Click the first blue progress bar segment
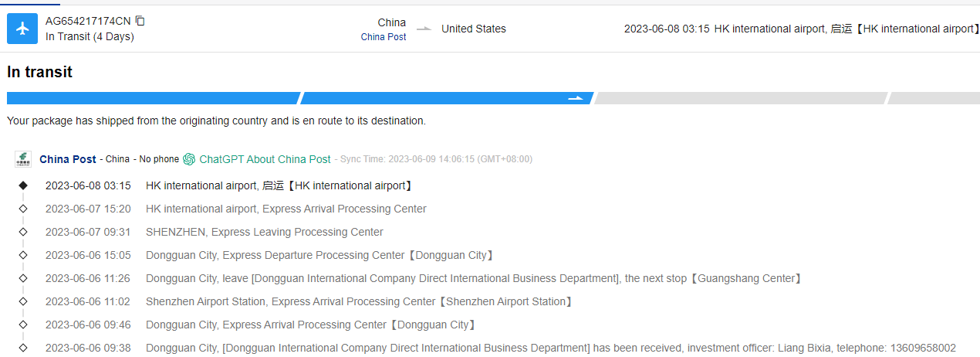Screen dimensions: 980x357 point(152,98)
